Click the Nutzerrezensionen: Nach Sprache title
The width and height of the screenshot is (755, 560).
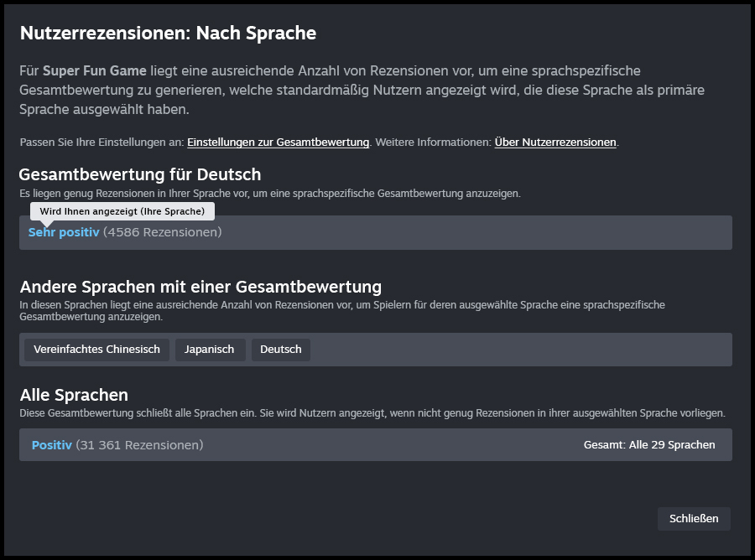(x=168, y=34)
